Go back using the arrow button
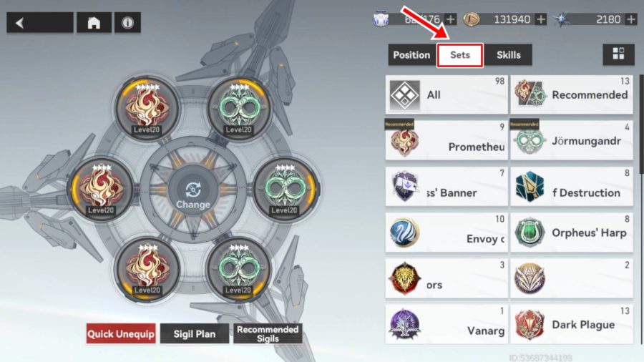Viewport: 644px width, 362px height. click(x=40, y=23)
